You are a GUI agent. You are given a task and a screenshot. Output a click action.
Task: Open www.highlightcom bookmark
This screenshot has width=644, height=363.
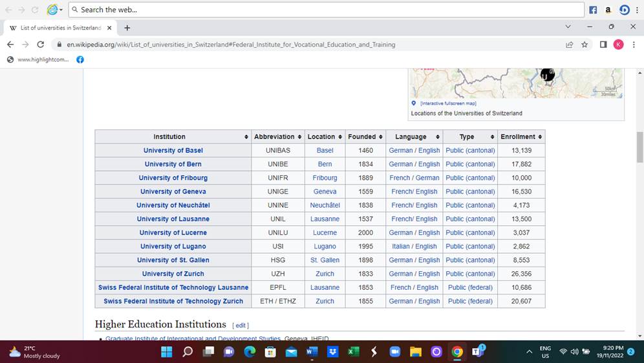[38, 60]
